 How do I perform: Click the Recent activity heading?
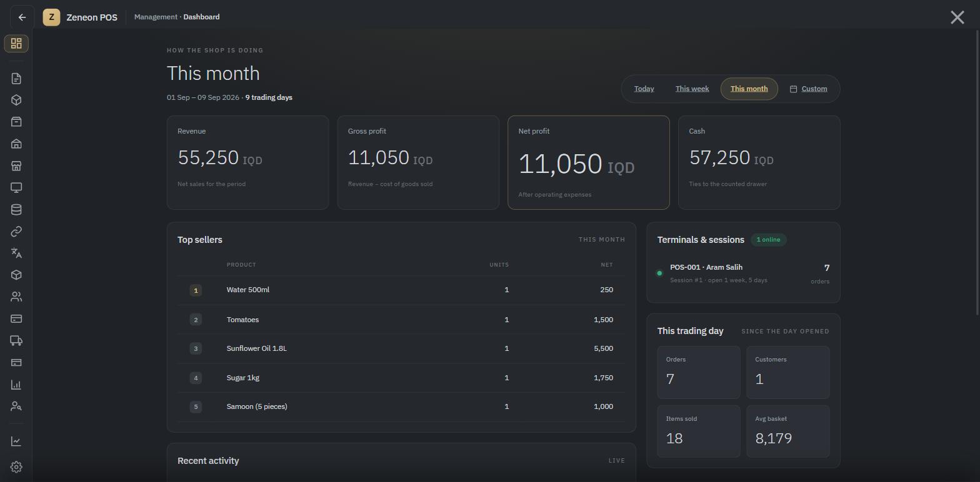coord(208,461)
